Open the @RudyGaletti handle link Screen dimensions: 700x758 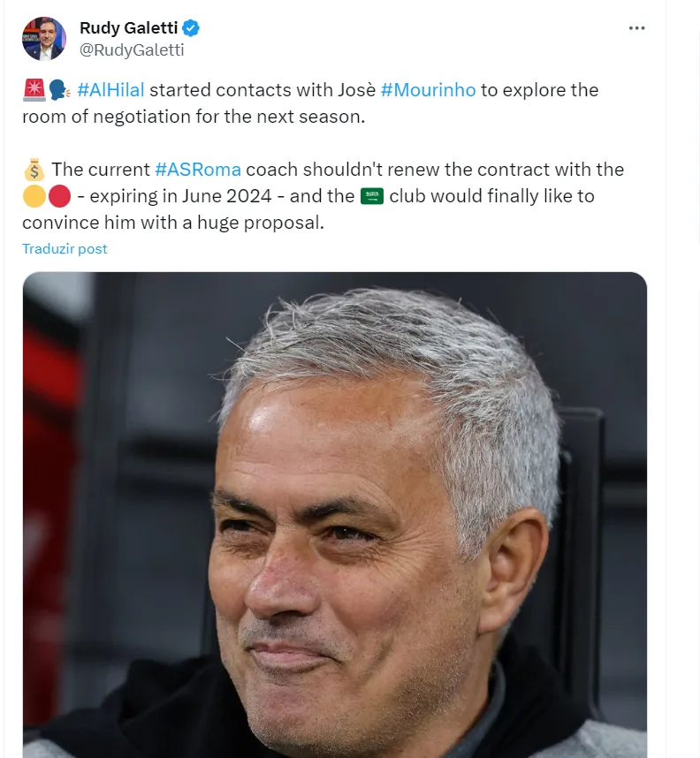pos(132,50)
